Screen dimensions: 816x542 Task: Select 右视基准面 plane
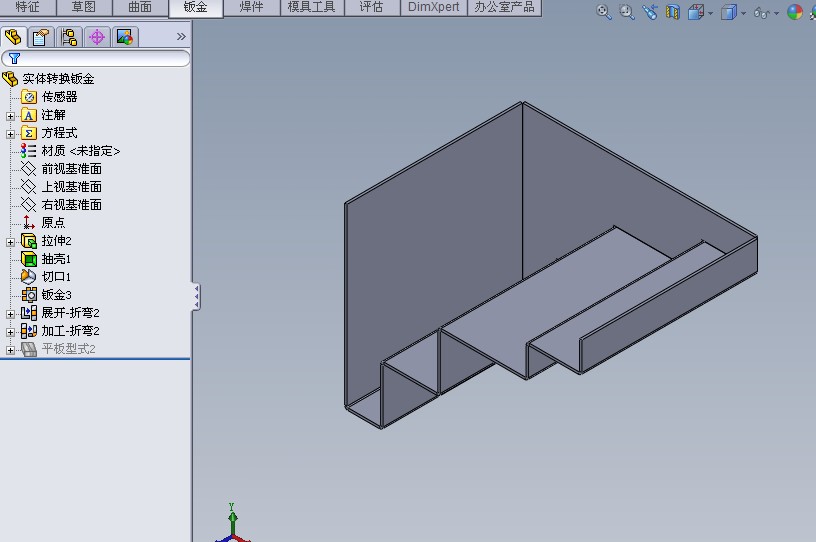click(x=72, y=205)
